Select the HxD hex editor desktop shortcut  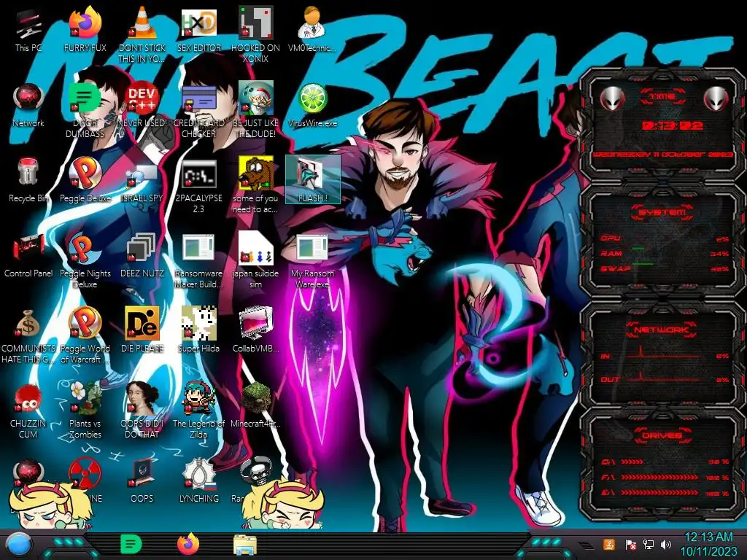click(198, 31)
